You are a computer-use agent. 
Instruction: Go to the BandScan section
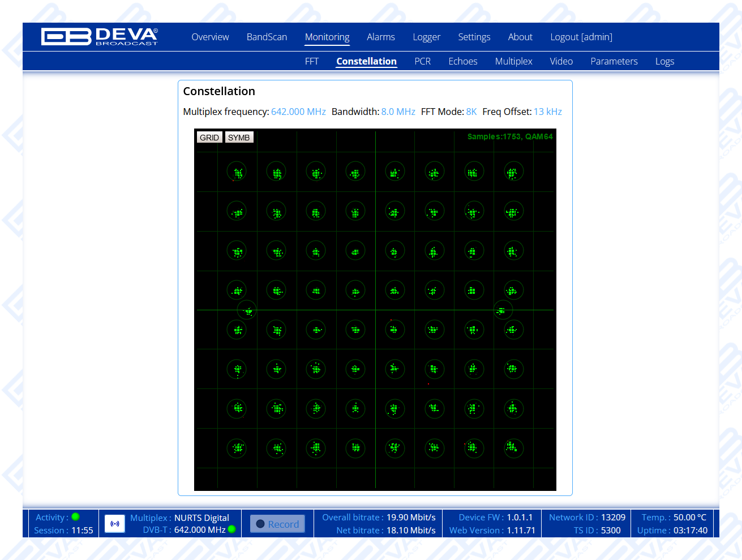[x=267, y=37]
